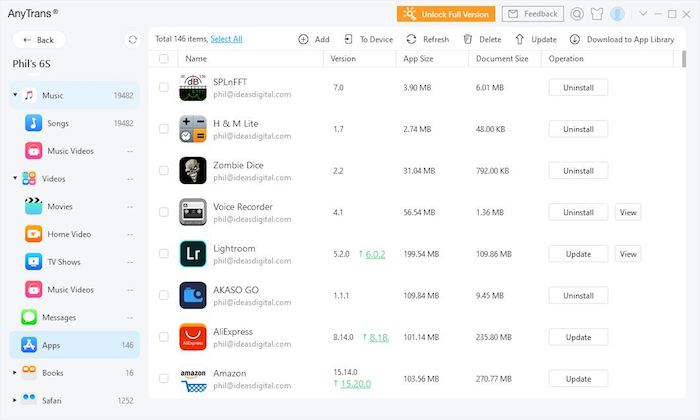Open Songs category in sidebar
The width and height of the screenshot is (700, 420).
(75, 123)
